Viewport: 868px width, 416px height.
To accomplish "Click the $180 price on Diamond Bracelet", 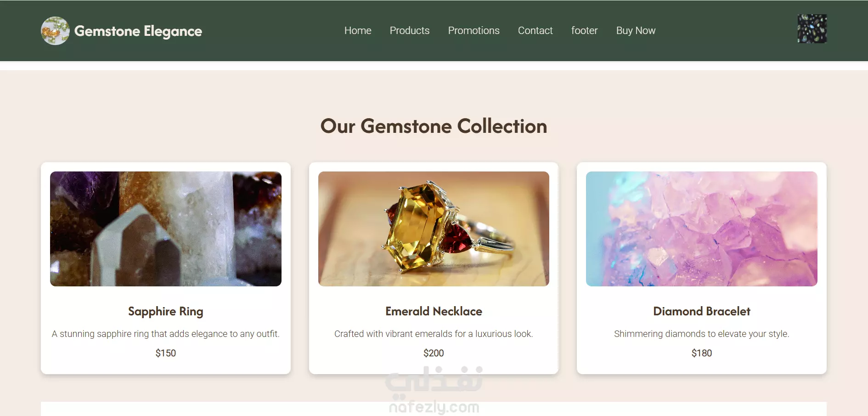I will 702,353.
